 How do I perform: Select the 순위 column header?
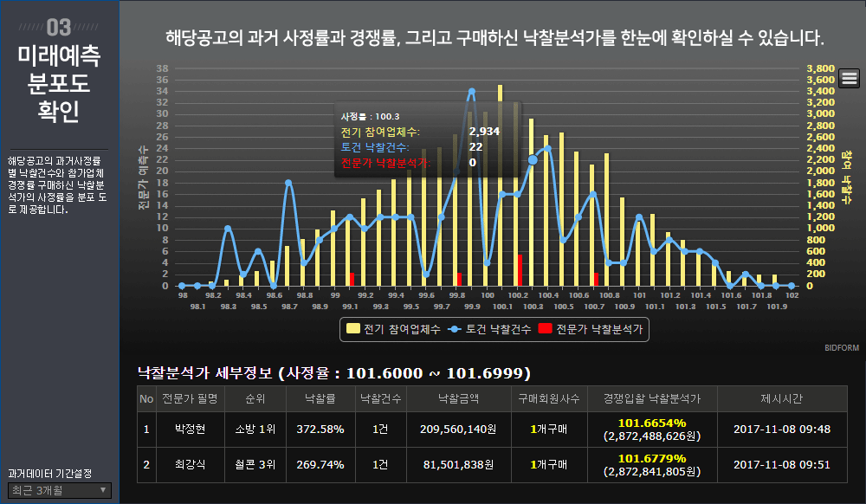[255, 398]
